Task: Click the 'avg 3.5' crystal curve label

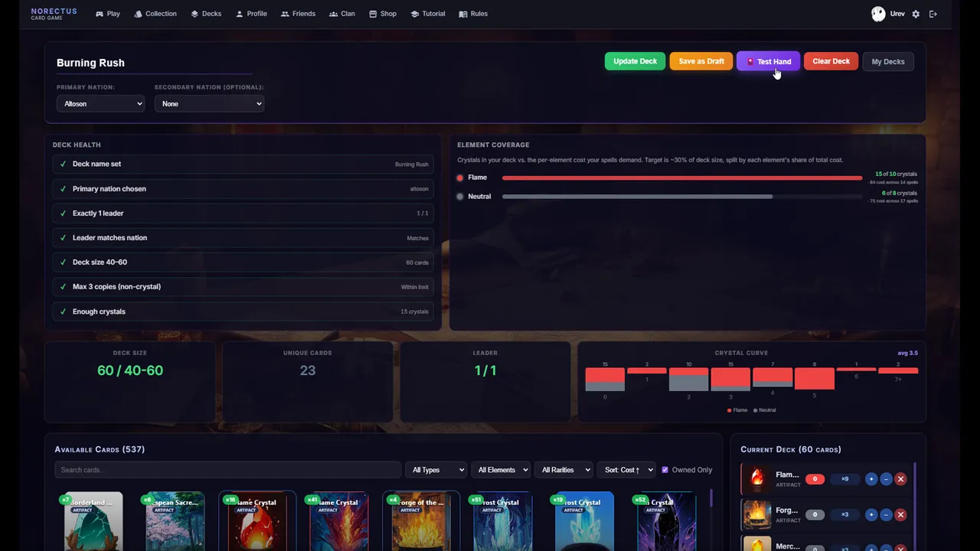Action: [x=907, y=353]
